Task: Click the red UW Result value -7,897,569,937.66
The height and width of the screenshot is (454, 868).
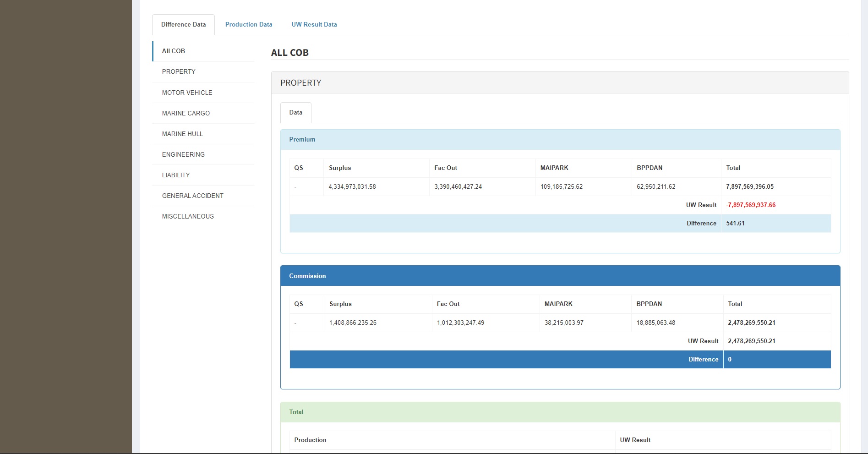Action: (751, 205)
